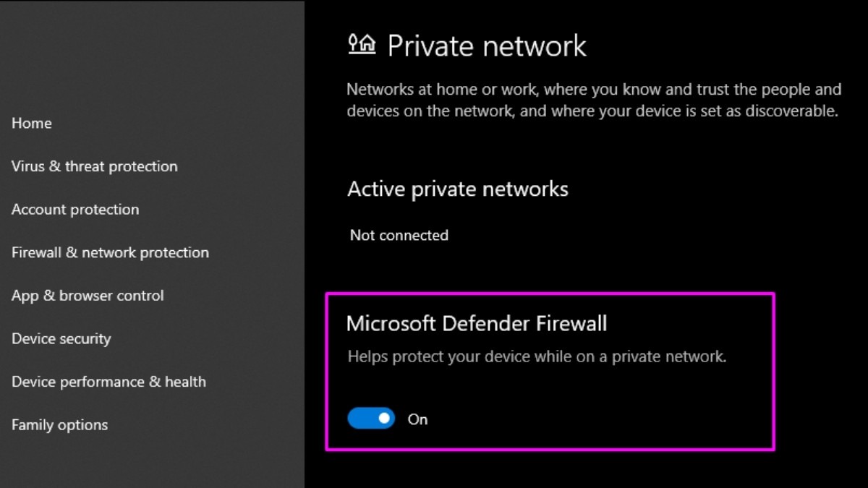Open Virus & threat protection

pyautogui.click(x=95, y=167)
